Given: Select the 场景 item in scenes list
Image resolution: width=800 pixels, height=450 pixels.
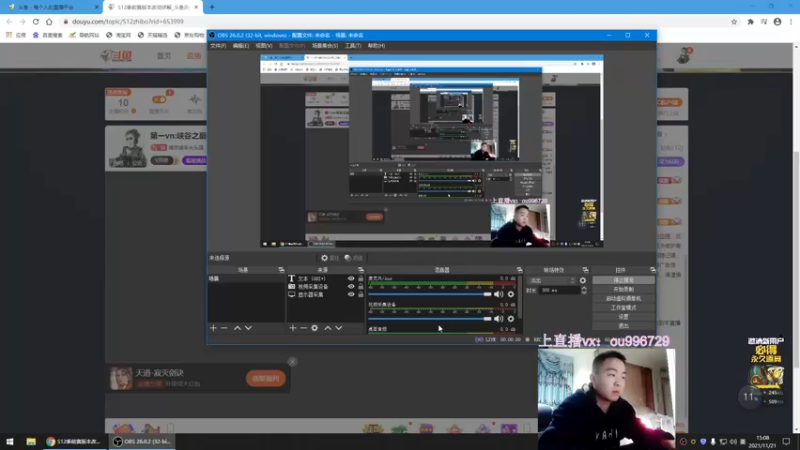Looking at the screenshot, I should pyautogui.click(x=246, y=279).
